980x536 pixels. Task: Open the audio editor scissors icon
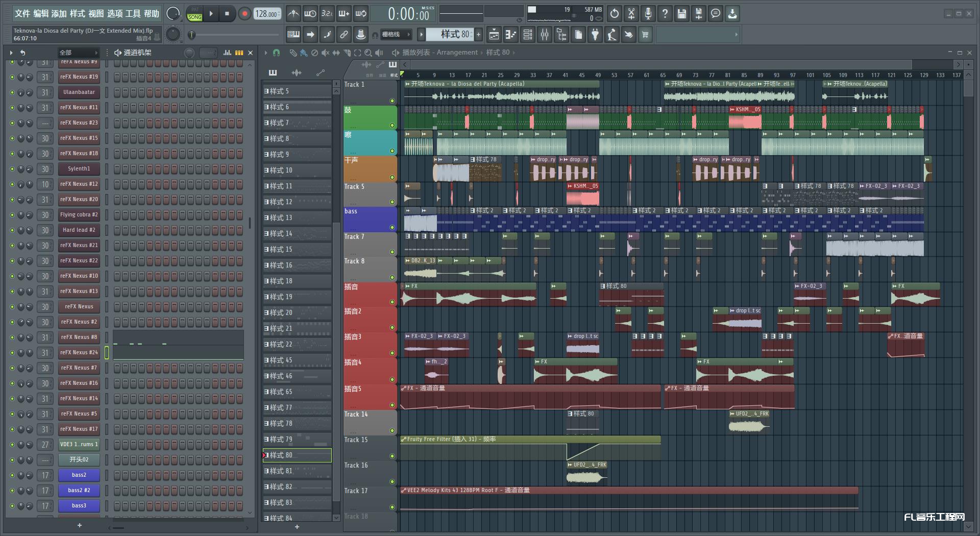pyautogui.click(x=631, y=14)
